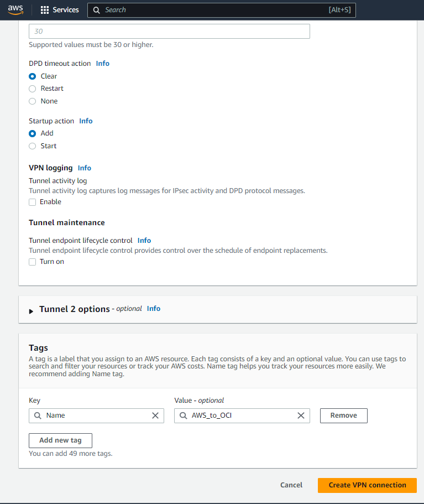
Task: Clear the Name tag key field
Action: [x=155, y=415]
